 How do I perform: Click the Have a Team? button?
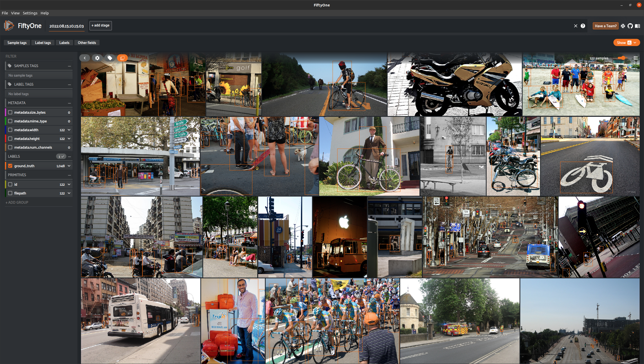coord(605,26)
